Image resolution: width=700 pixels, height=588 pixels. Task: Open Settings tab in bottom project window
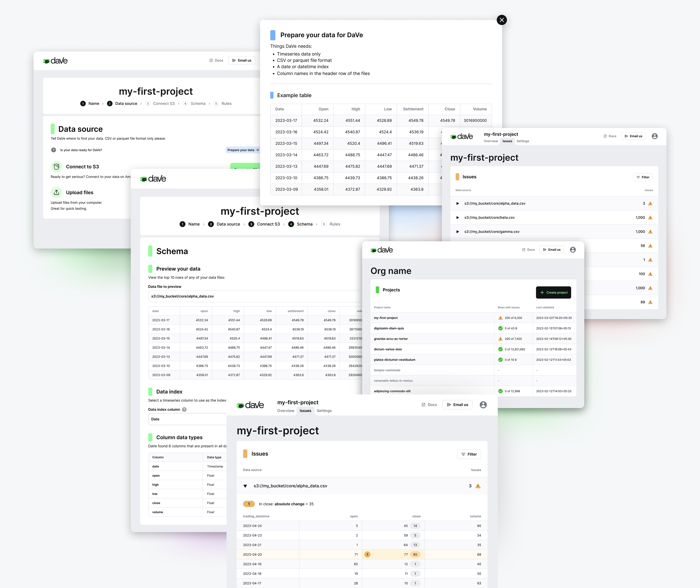(x=324, y=411)
